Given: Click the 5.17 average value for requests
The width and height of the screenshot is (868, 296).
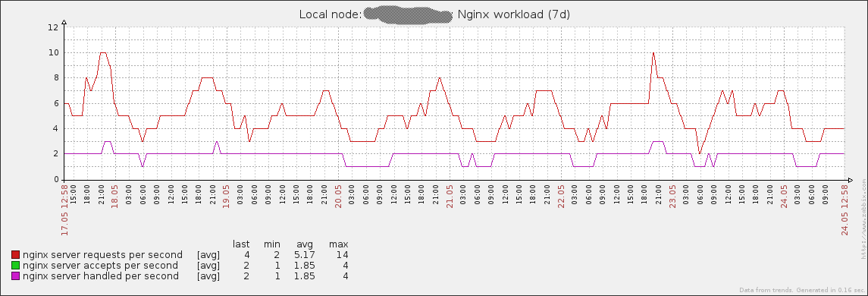Looking at the screenshot, I should 305,255.
